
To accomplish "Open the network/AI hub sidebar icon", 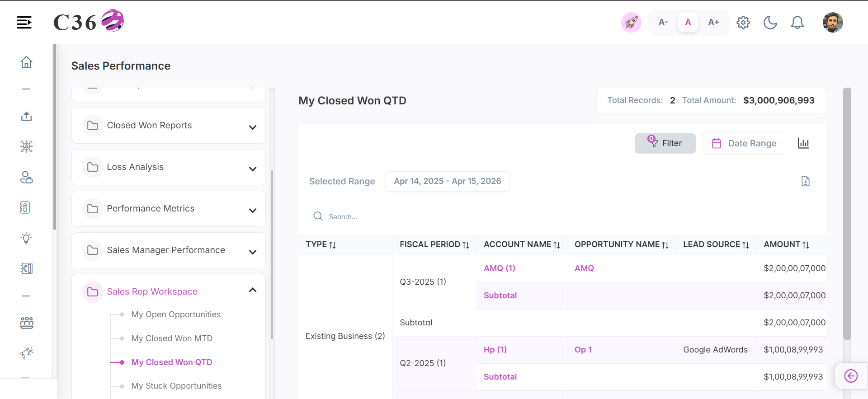I will 26,146.
